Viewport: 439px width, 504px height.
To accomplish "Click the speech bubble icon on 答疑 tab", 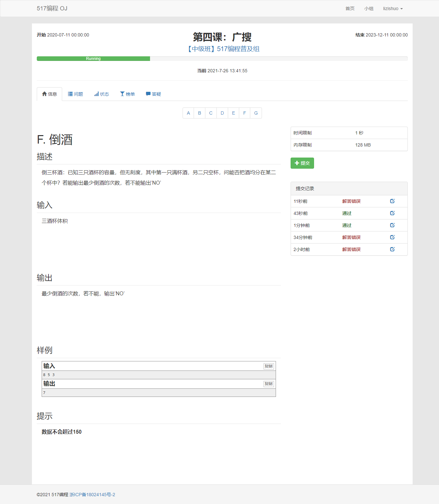I will [x=148, y=94].
